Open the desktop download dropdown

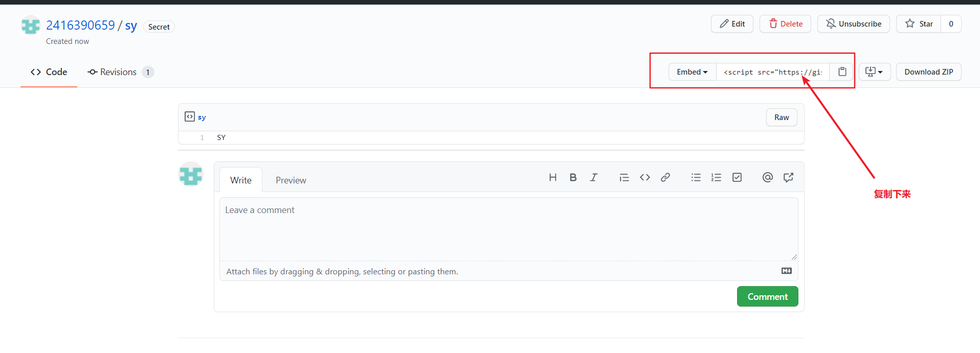[x=874, y=72]
